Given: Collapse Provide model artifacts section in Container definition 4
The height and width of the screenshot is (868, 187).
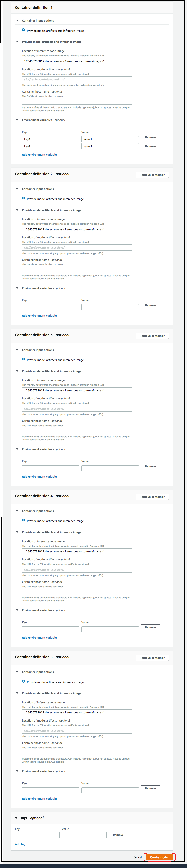Looking at the screenshot, I should point(17,532).
